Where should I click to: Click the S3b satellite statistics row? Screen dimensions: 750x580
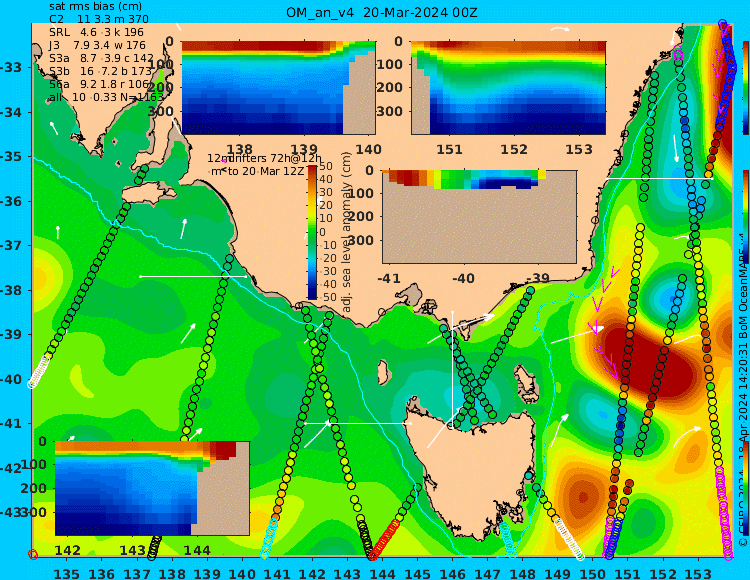100,71
